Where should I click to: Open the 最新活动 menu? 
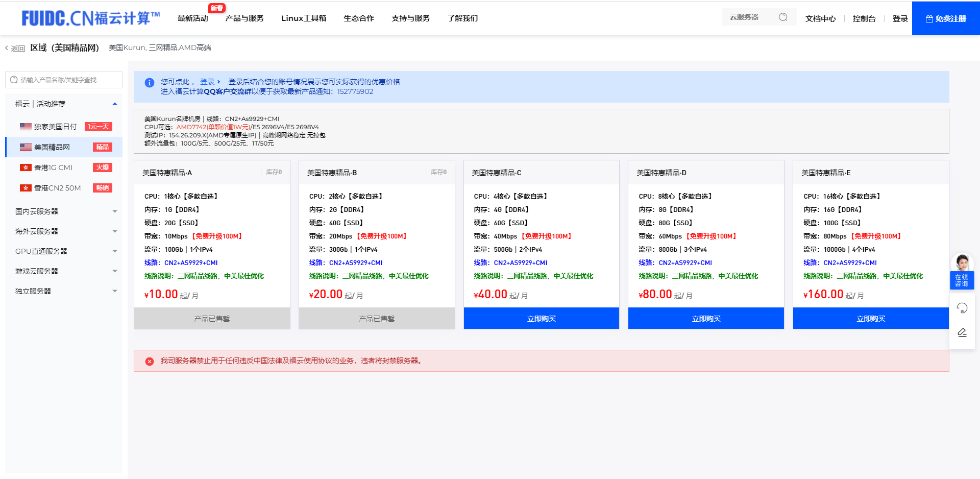click(x=193, y=18)
